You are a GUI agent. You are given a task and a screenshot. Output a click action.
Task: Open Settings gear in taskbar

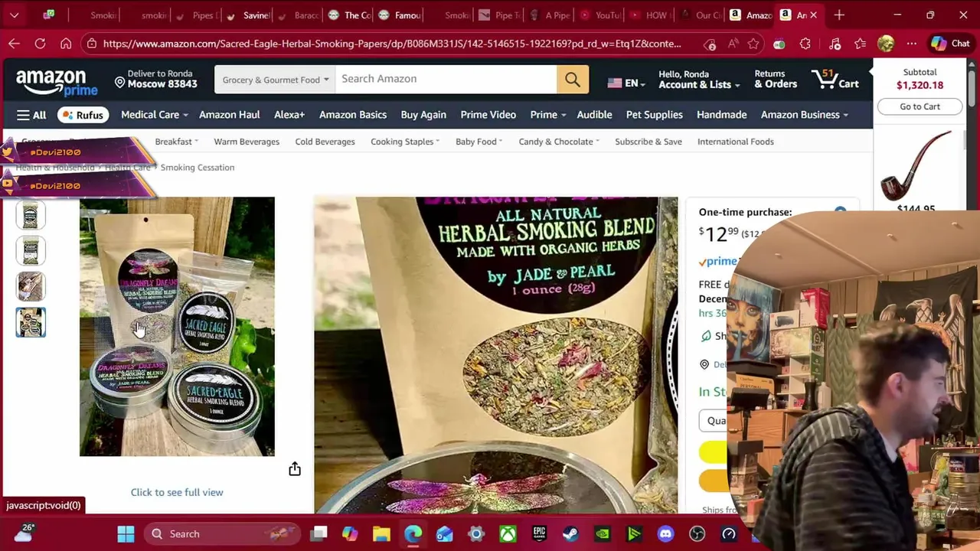[476, 533]
